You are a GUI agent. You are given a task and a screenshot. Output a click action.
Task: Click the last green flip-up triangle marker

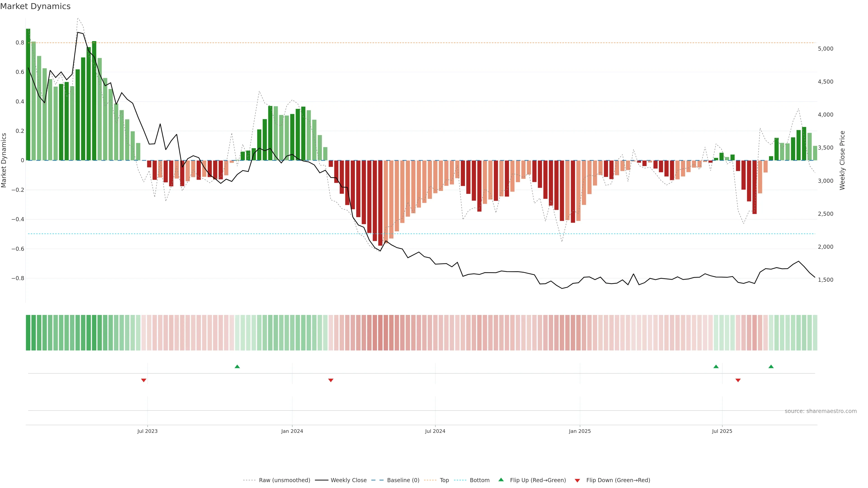coord(771,366)
